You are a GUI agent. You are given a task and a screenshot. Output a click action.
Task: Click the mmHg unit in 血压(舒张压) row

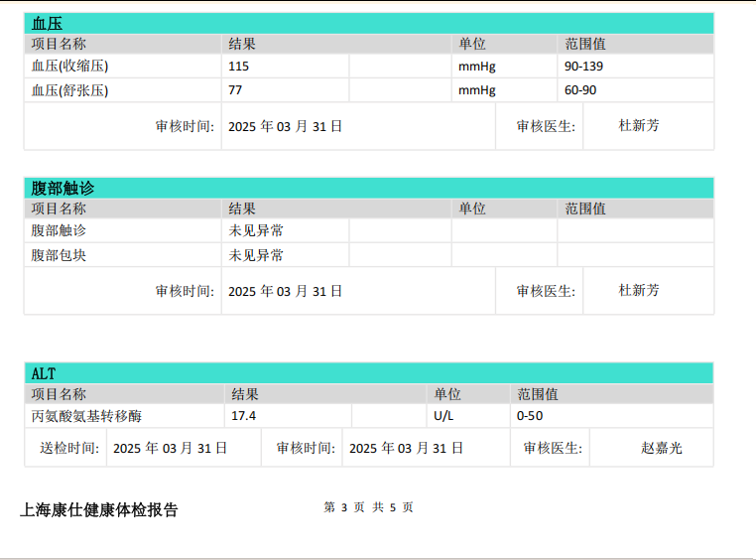(476, 90)
